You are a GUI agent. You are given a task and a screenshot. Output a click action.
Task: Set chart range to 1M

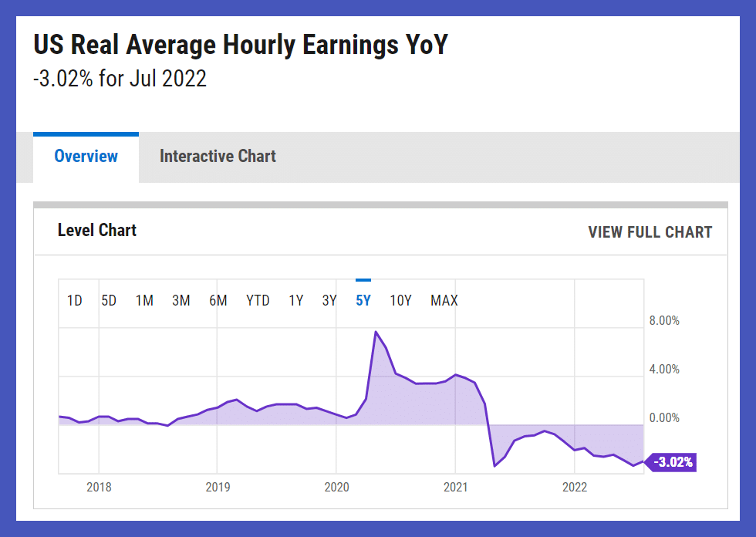pos(144,301)
